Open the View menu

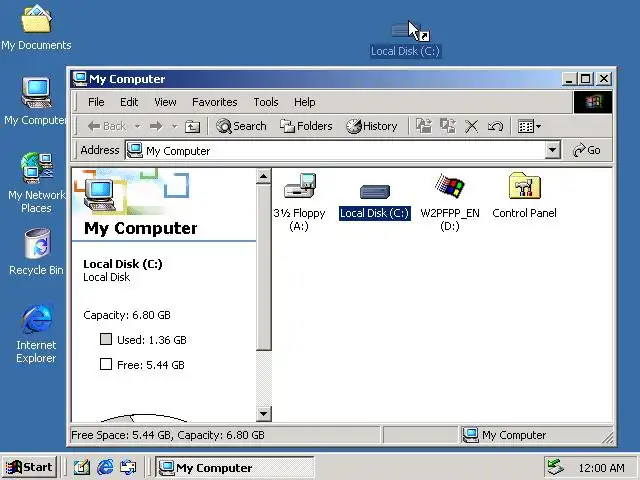165,102
